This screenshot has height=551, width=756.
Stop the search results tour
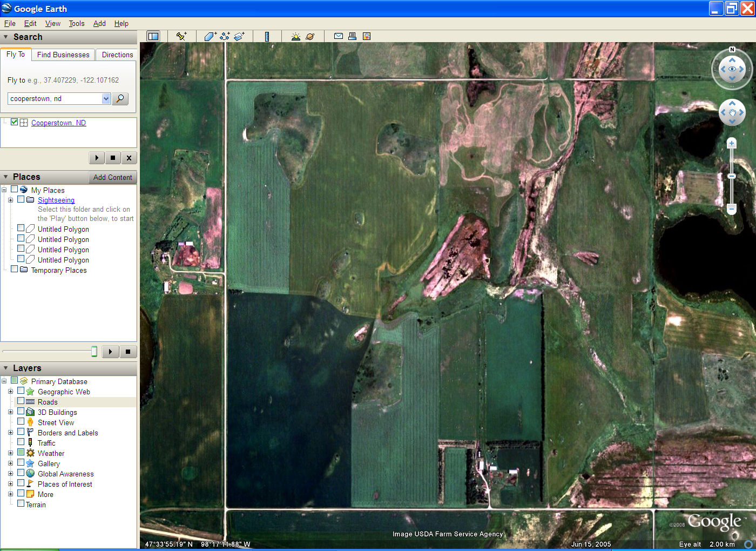click(x=113, y=158)
